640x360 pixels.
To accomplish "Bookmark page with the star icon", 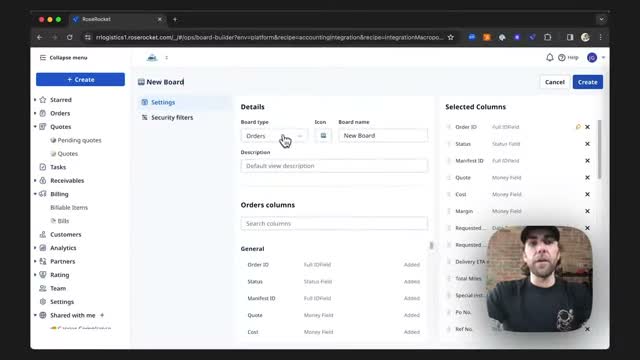I will 451,37.
